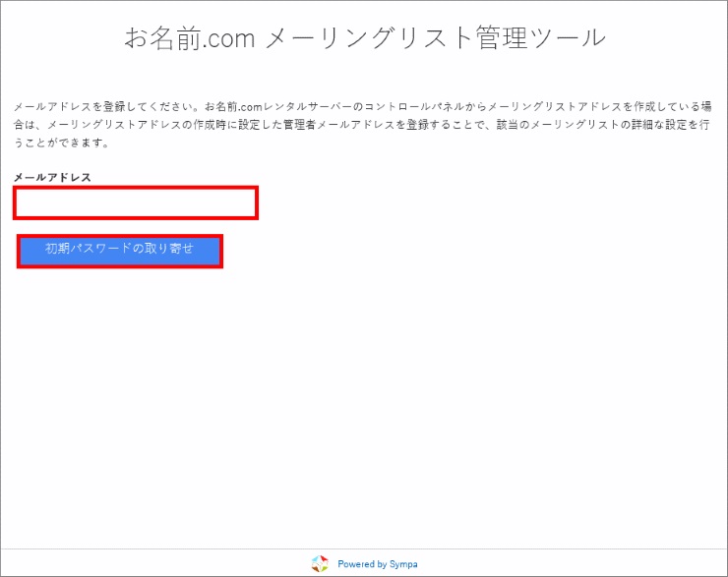Click the Sympa logo icon in footer
Screen dimensions: 728x577
tap(320, 563)
